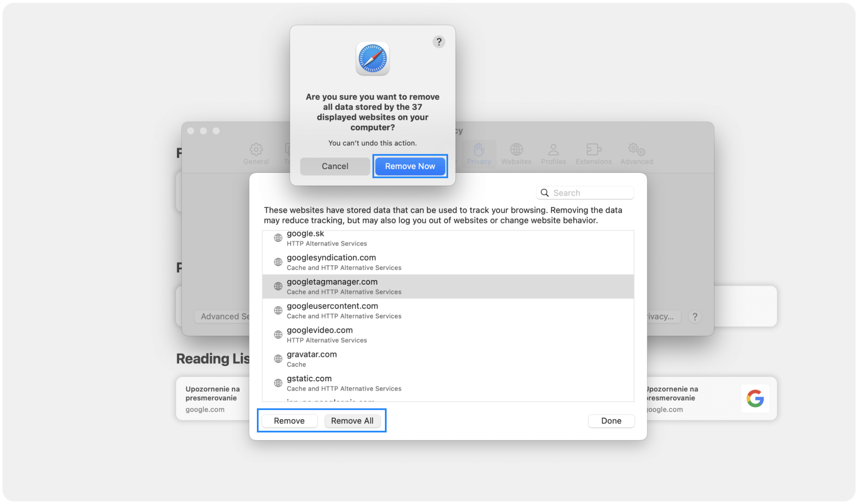858x504 pixels.
Task: Click the help question mark icon
Action: [439, 42]
